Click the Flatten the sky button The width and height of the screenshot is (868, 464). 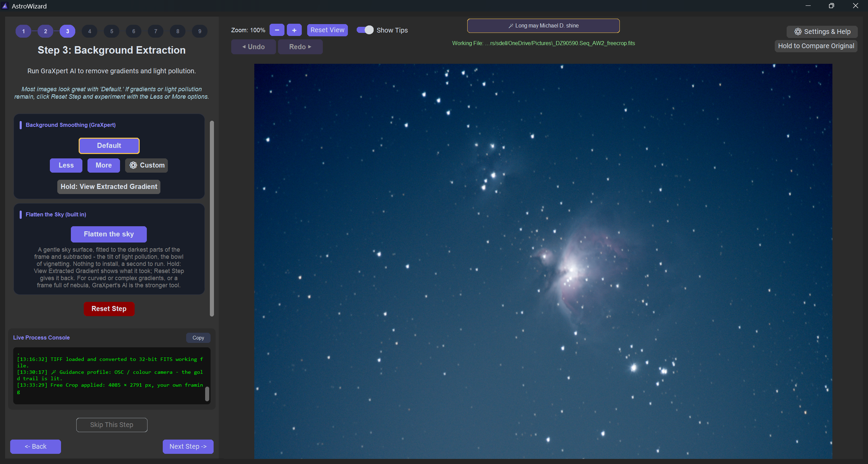(x=109, y=234)
